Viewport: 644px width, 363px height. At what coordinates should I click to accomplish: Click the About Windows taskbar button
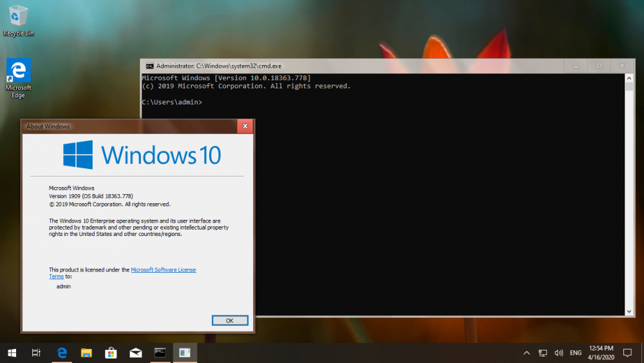coord(185,353)
